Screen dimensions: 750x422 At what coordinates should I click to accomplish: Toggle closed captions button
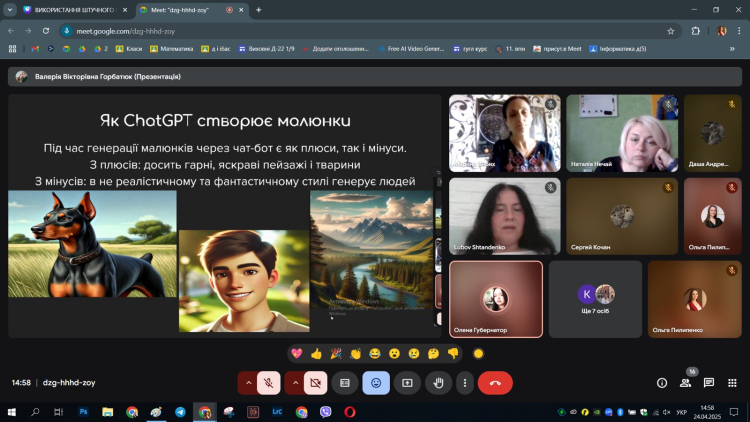coord(345,382)
